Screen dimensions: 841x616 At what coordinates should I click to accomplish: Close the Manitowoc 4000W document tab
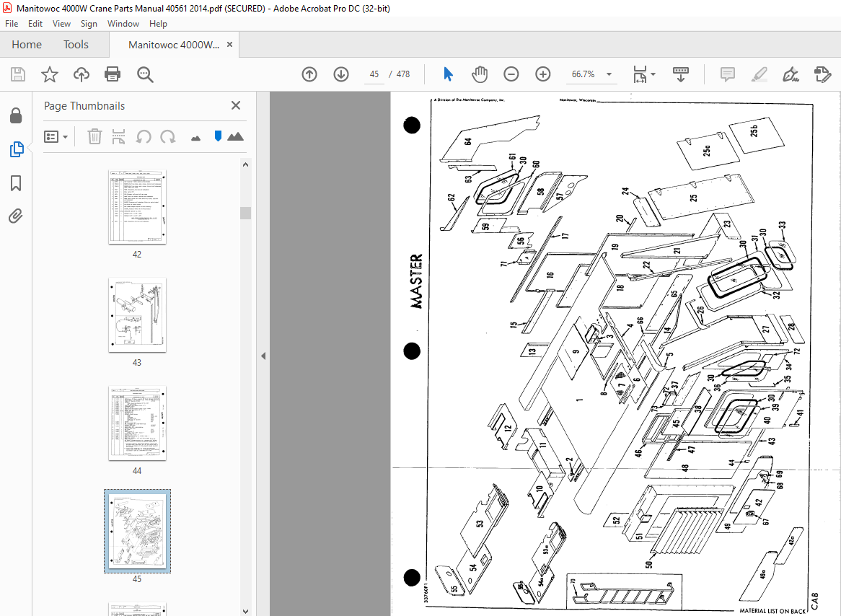pos(229,45)
